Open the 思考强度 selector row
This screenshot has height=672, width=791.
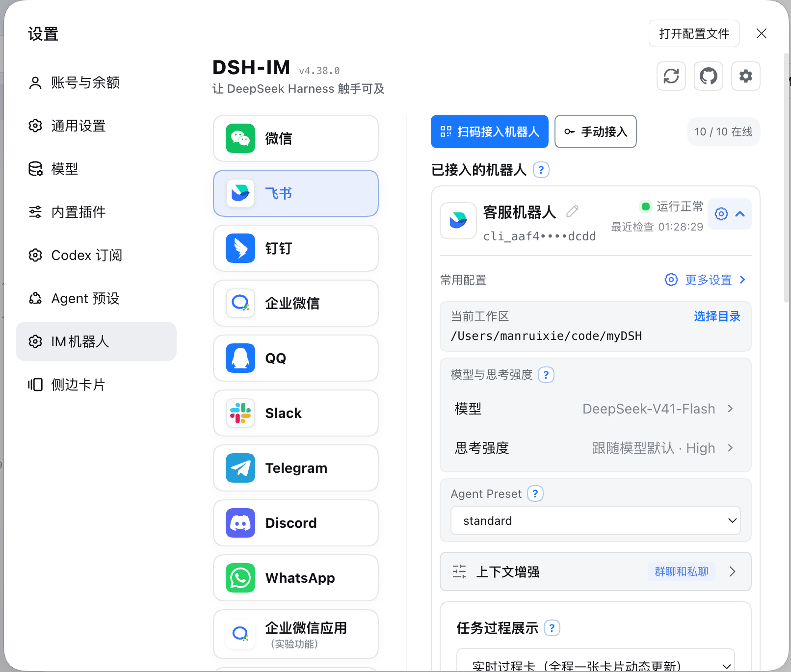pos(595,448)
